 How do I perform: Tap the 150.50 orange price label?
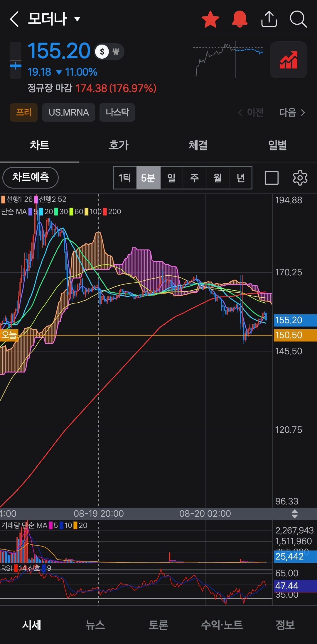click(295, 335)
